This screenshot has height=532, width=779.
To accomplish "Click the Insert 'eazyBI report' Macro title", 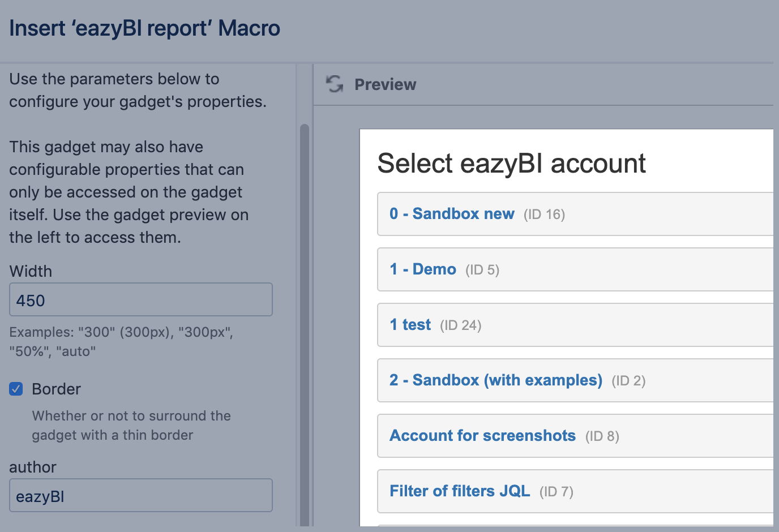I will click(145, 28).
